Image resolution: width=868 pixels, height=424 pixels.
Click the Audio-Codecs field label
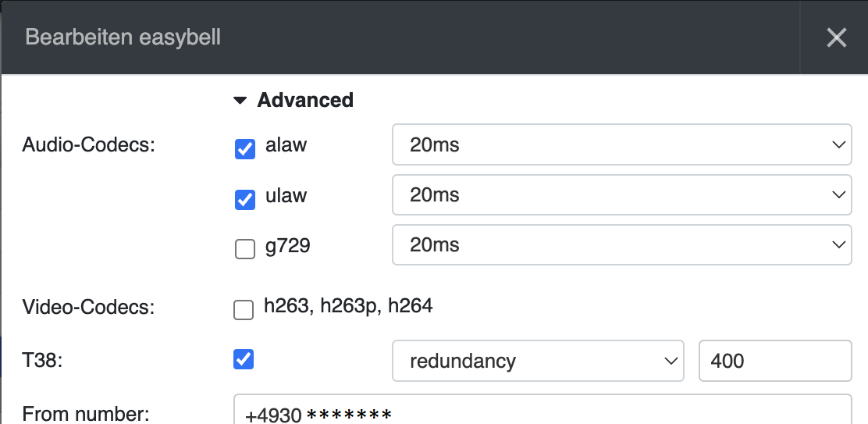(89, 145)
